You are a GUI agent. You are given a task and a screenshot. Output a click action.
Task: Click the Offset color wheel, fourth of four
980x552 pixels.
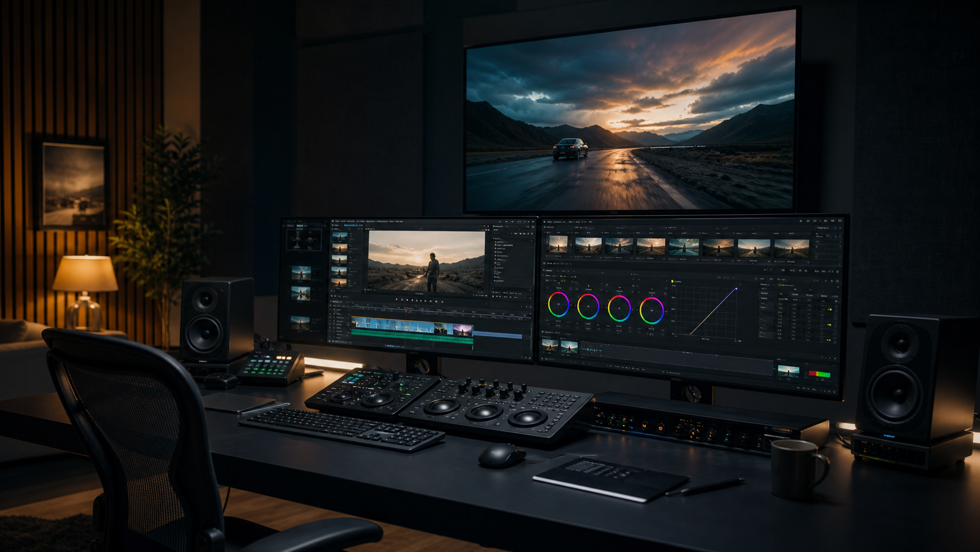(652, 311)
